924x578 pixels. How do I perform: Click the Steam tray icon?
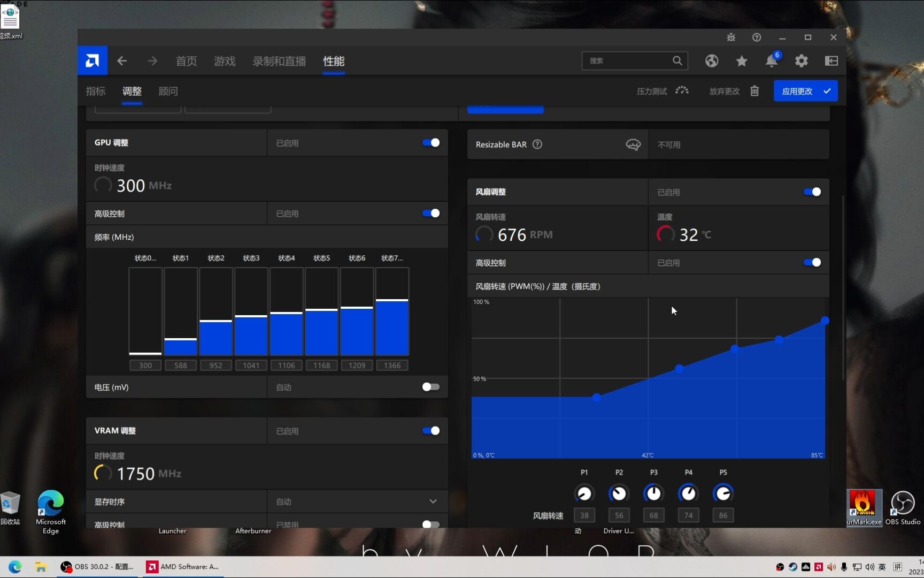pyautogui.click(x=793, y=567)
